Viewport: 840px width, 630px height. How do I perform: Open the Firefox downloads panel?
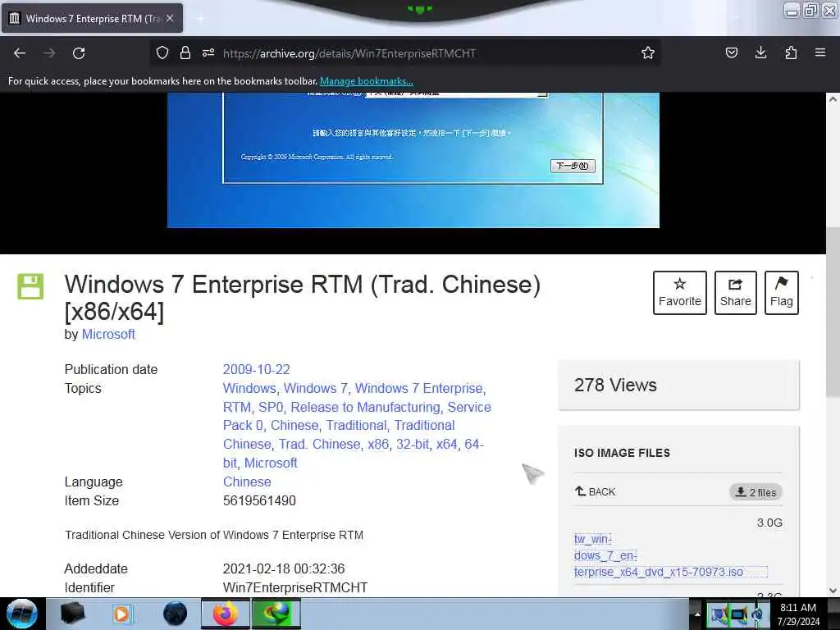tap(760, 52)
